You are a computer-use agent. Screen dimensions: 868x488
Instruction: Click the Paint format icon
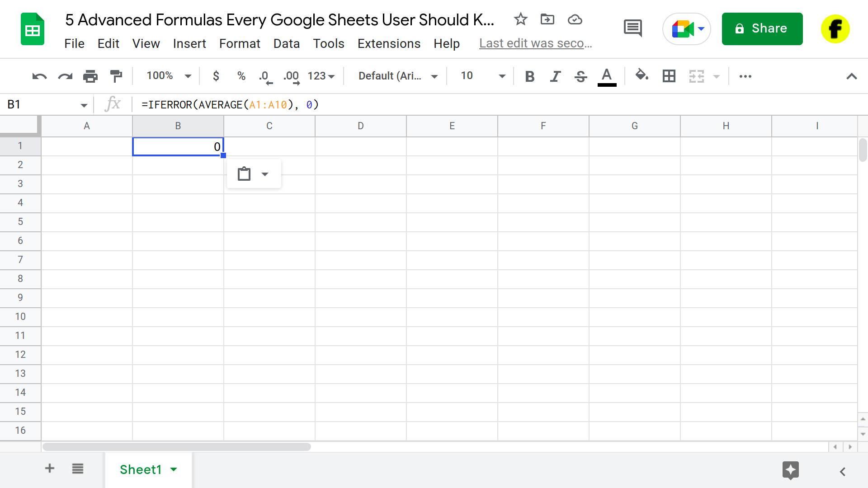[x=117, y=75]
